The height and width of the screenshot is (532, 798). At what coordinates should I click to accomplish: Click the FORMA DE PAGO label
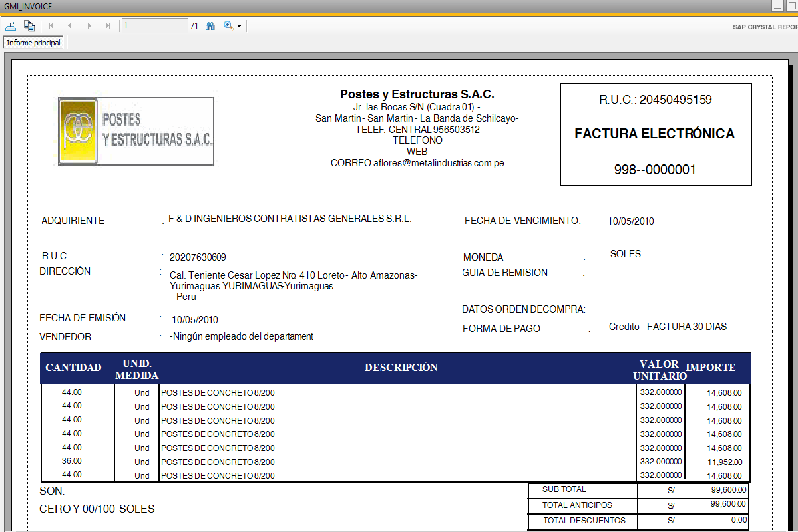(501, 329)
